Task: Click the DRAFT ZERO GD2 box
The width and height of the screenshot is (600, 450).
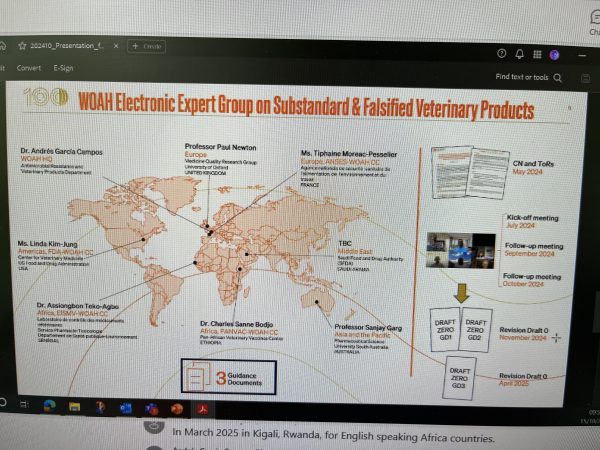Action: click(x=475, y=330)
